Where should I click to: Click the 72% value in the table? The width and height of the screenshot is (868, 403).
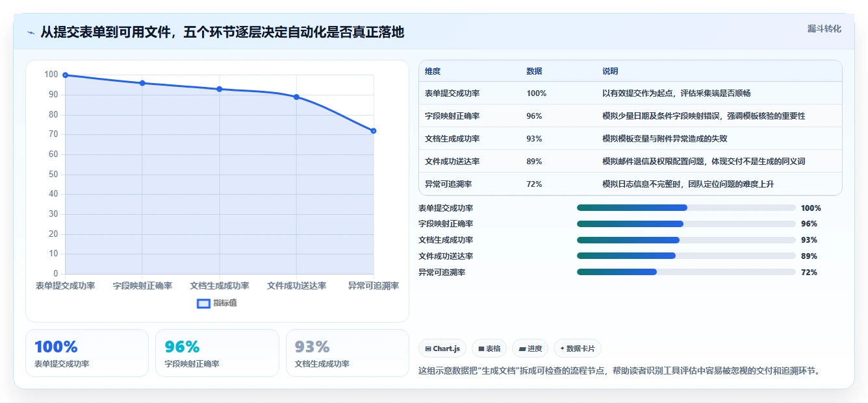pos(534,184)
